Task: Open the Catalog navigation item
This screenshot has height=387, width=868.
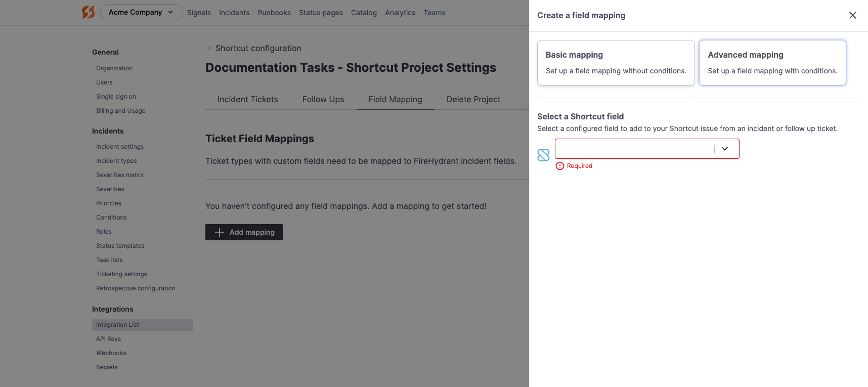Action: (364, 13)
